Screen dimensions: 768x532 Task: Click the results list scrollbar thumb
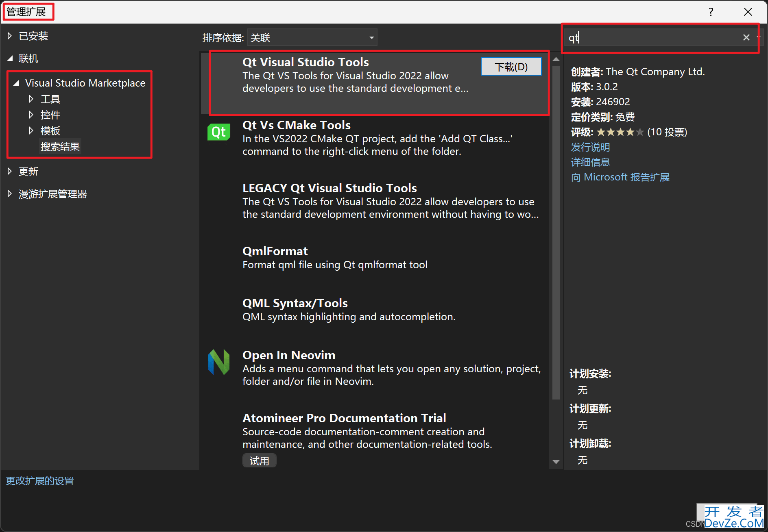click(556, 232)
